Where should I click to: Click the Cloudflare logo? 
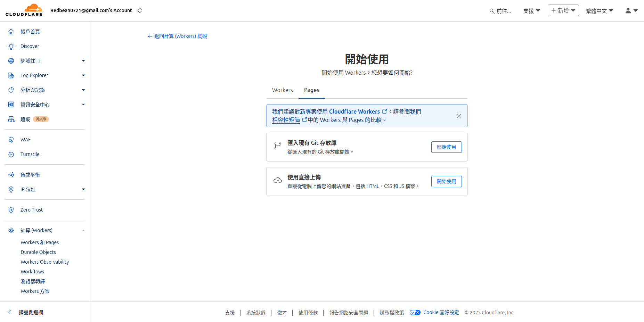24,10
